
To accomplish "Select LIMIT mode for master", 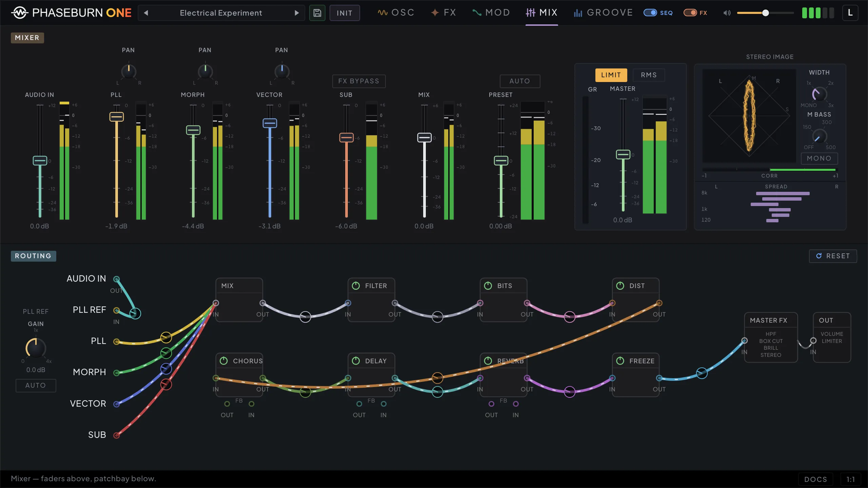I will pos(611,75).
